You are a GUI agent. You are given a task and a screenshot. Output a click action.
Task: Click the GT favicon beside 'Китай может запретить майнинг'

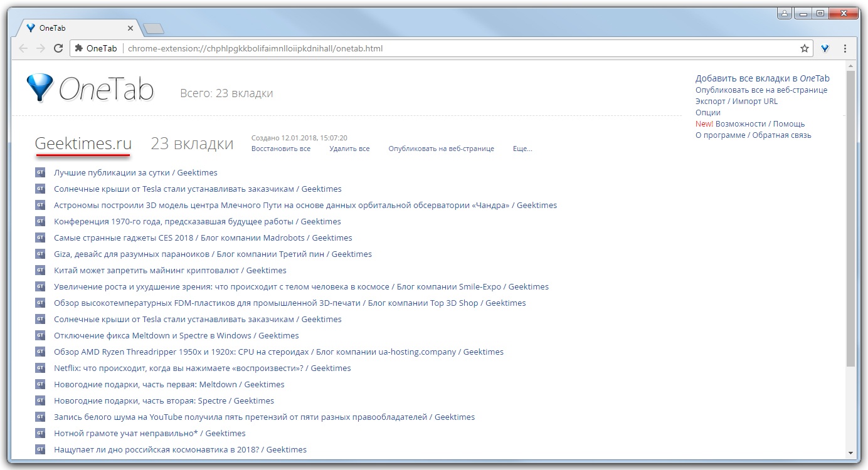[x=40, y=270]
